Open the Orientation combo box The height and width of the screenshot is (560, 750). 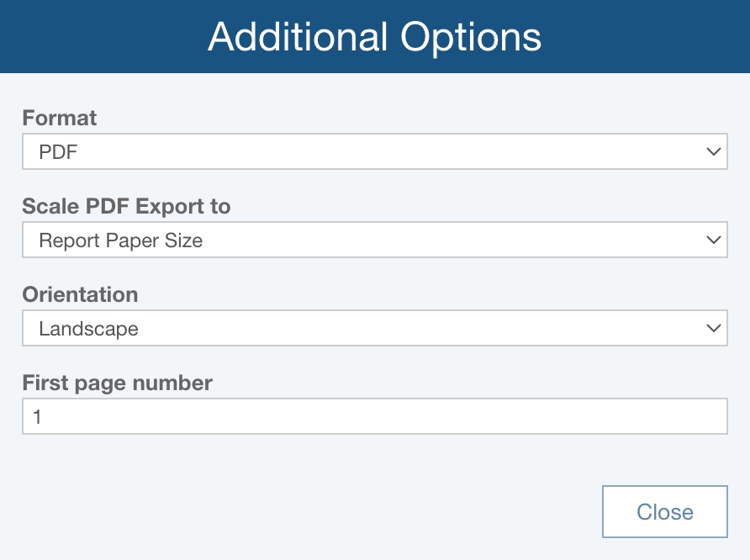374,328
